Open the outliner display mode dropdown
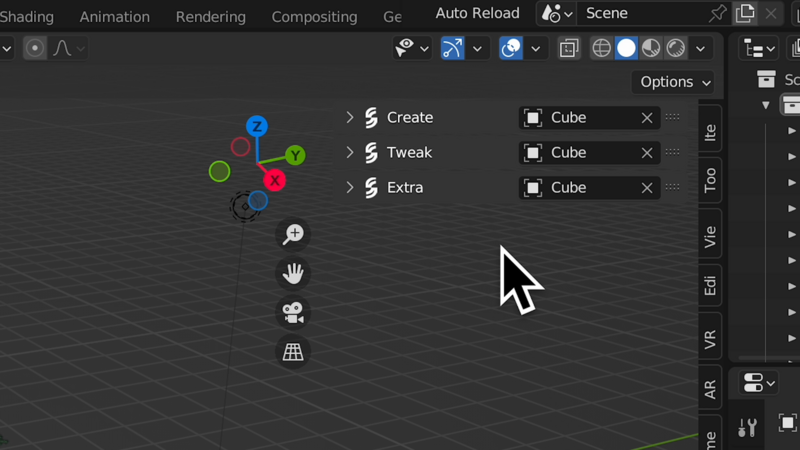The image size is (800, 450). 759,49
